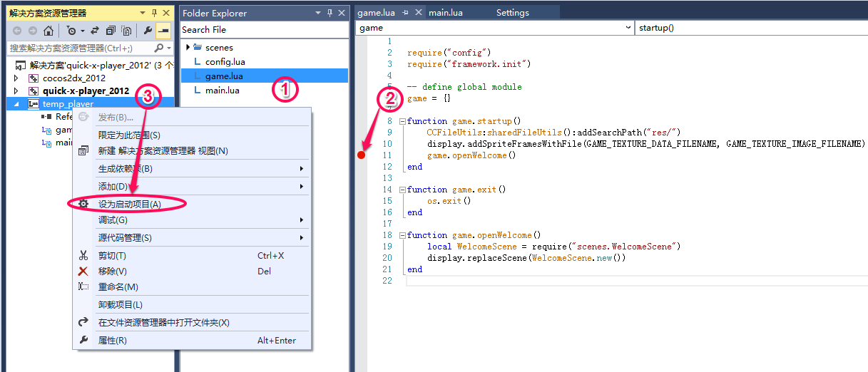Open the 生成依赖项(B) submenu

click(x=192, y=169)
